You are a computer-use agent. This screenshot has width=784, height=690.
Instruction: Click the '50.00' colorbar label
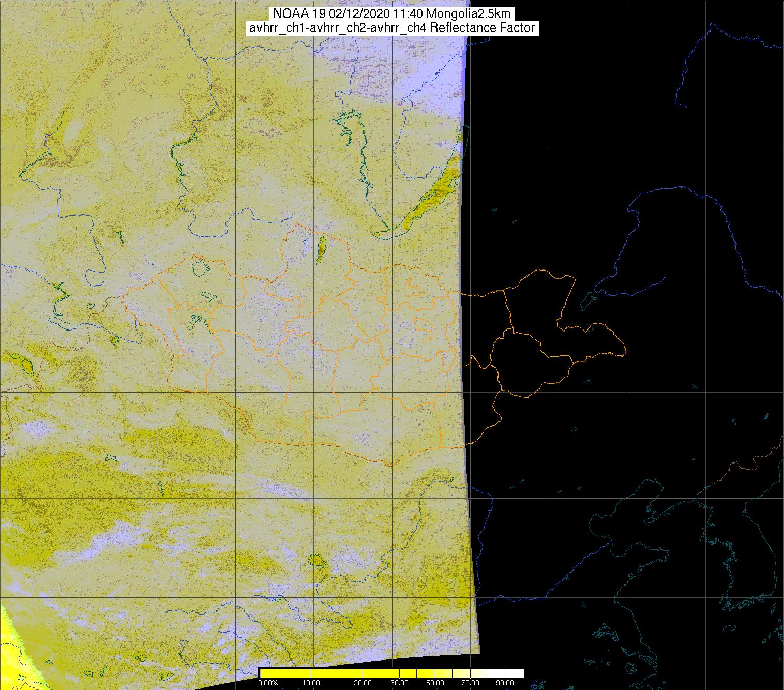click(x=435, y=683)
